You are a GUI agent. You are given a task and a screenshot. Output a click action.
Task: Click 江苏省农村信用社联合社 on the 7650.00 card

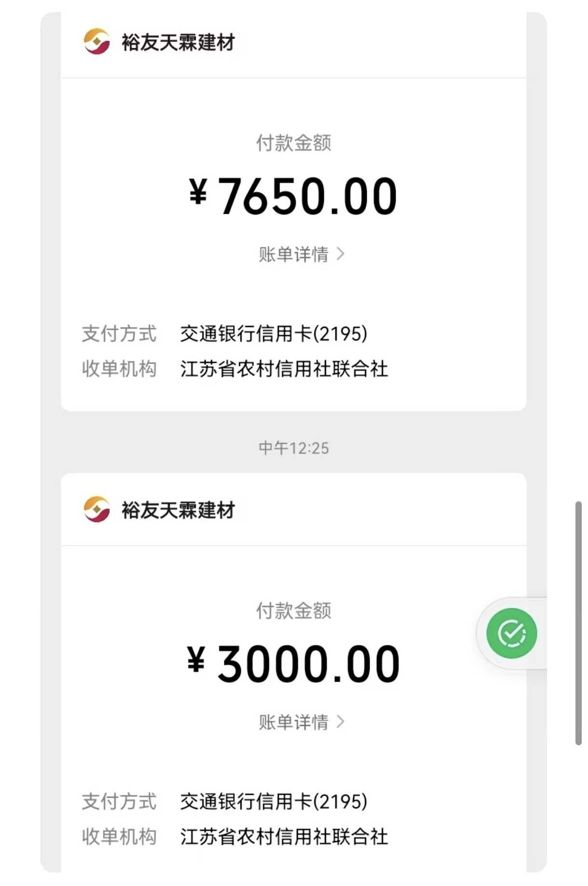pos(284,369)
